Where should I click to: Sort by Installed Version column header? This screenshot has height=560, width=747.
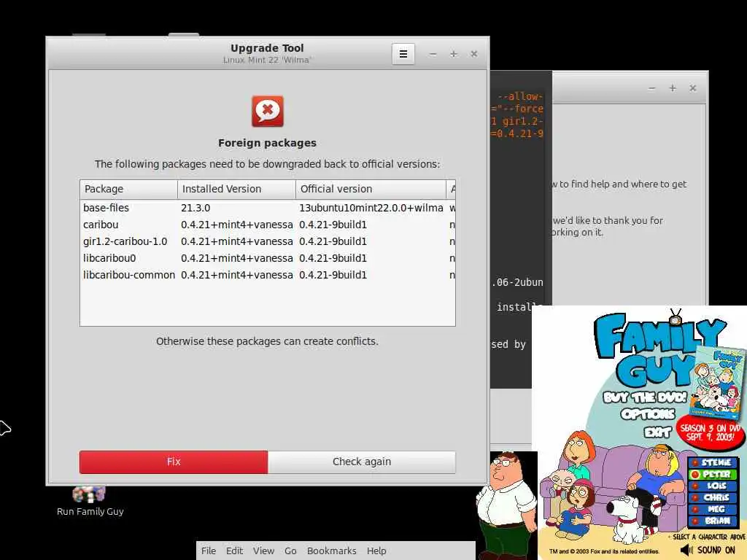(x=236, y=189)
